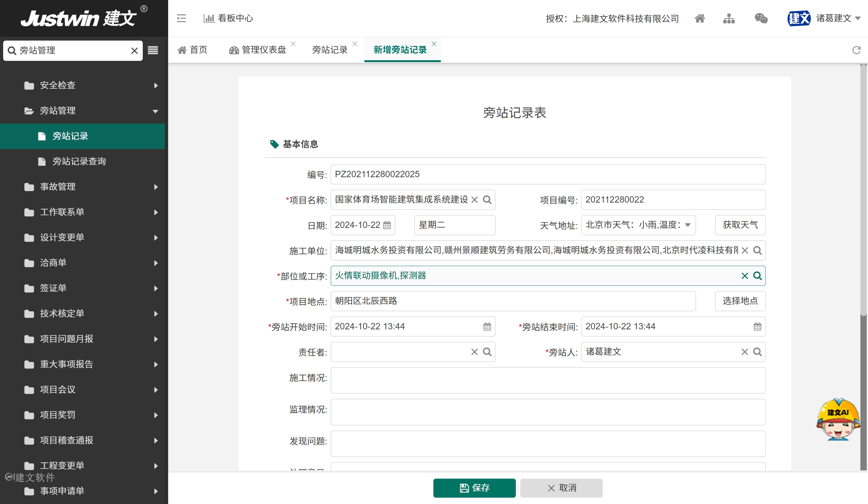Open 旁站记录 in the sidebar
The height and width of the screenshot is (504, 868).
point(83,136)
